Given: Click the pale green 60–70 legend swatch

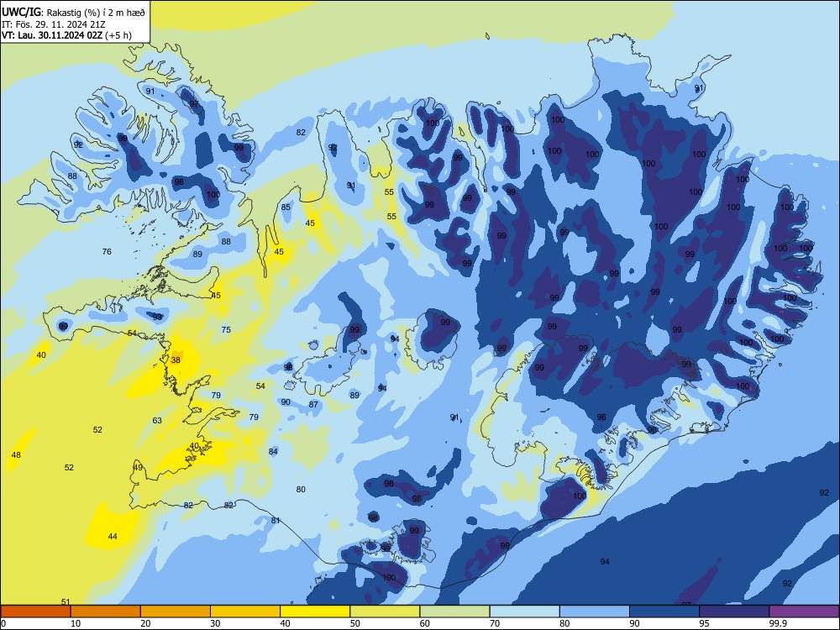Looking at the screenshot, I should pyautogui.click(x=454, y=612).
